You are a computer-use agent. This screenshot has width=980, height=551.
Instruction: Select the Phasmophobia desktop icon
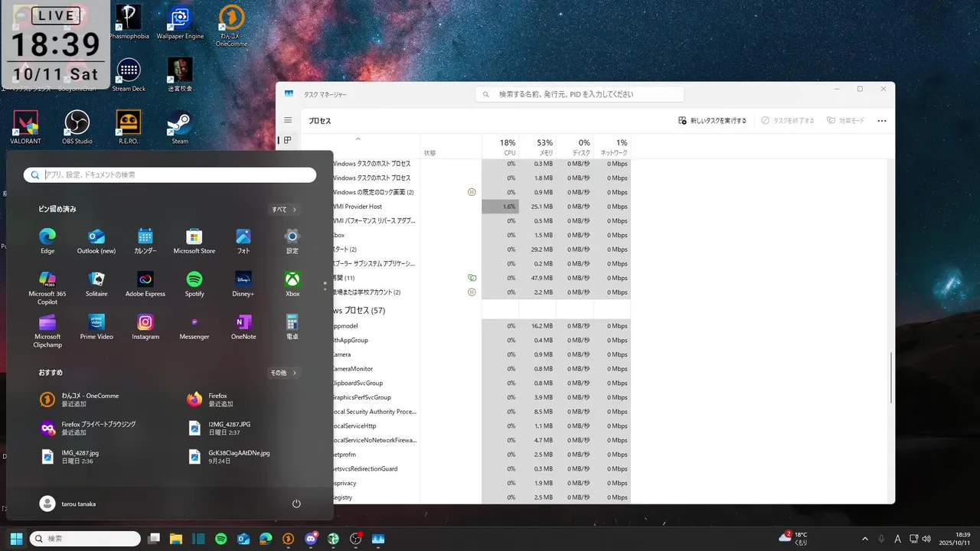coord(129,23)
